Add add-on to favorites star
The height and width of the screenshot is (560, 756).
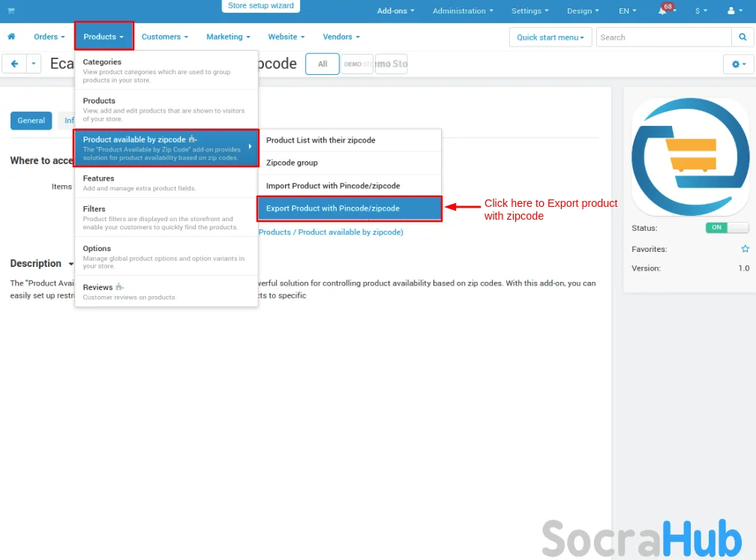745,249
